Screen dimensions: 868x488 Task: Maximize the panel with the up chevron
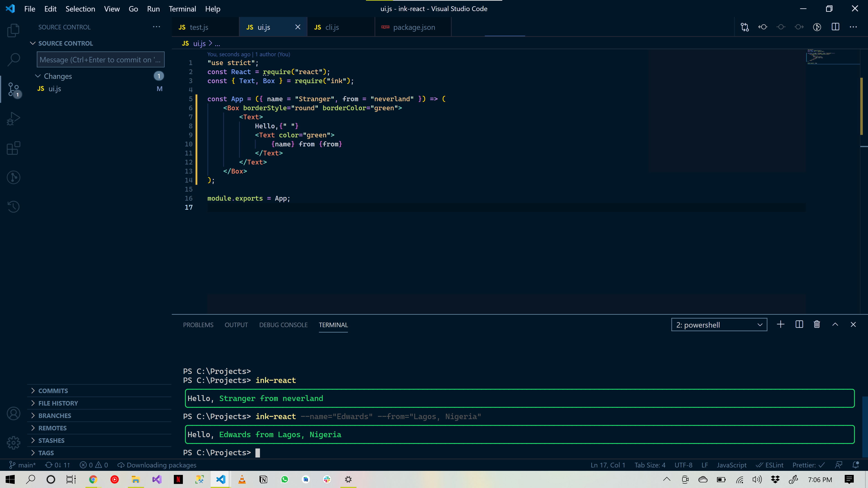pyautogui.click(x=835, y=324)
